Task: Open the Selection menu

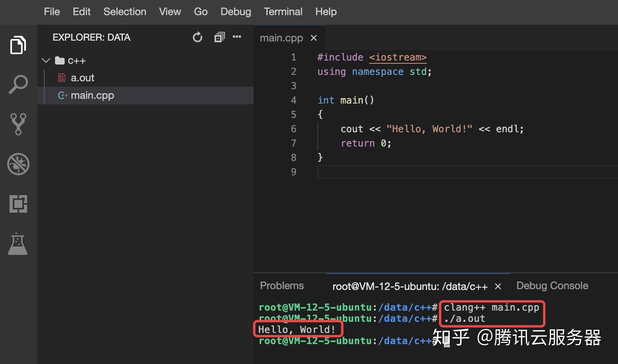Action: [125, 12]
